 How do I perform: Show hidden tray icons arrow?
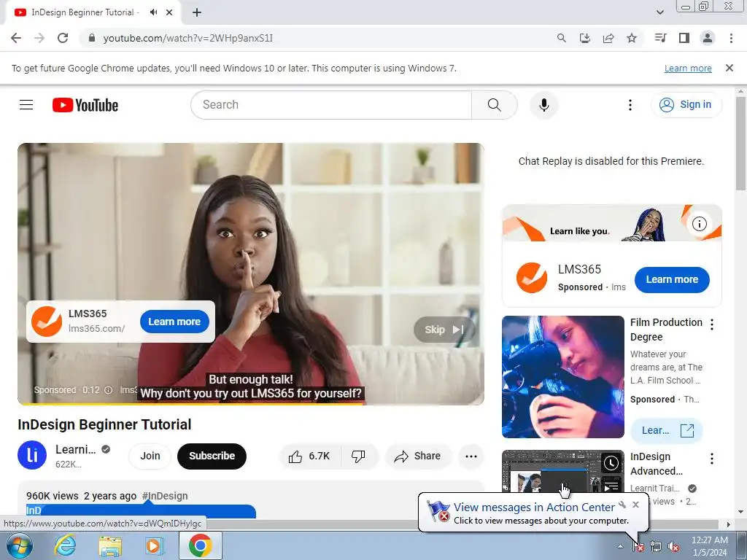coord(620,547)
